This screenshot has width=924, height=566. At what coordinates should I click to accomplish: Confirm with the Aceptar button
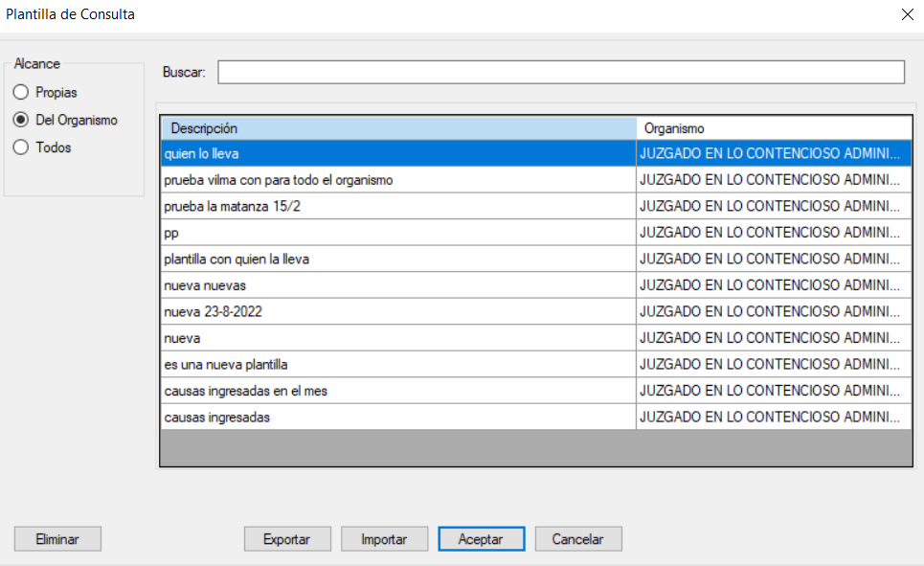(x=481, y=539)
